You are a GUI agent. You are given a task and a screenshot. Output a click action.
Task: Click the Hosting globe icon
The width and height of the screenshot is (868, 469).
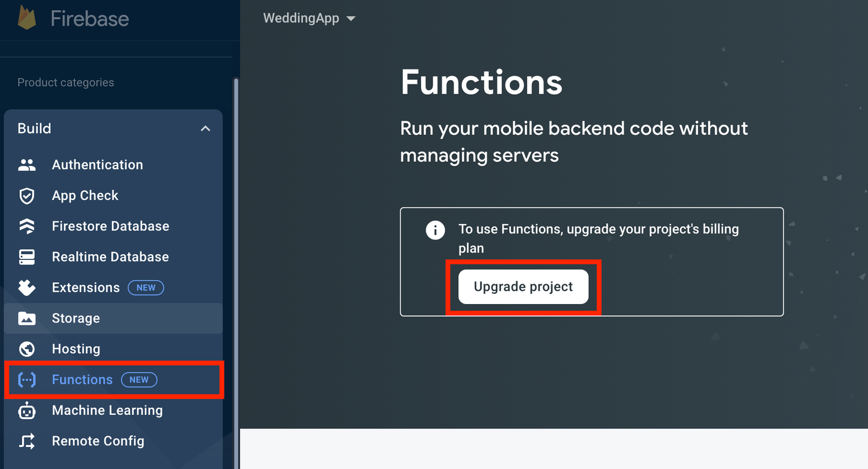coord(27,349)
